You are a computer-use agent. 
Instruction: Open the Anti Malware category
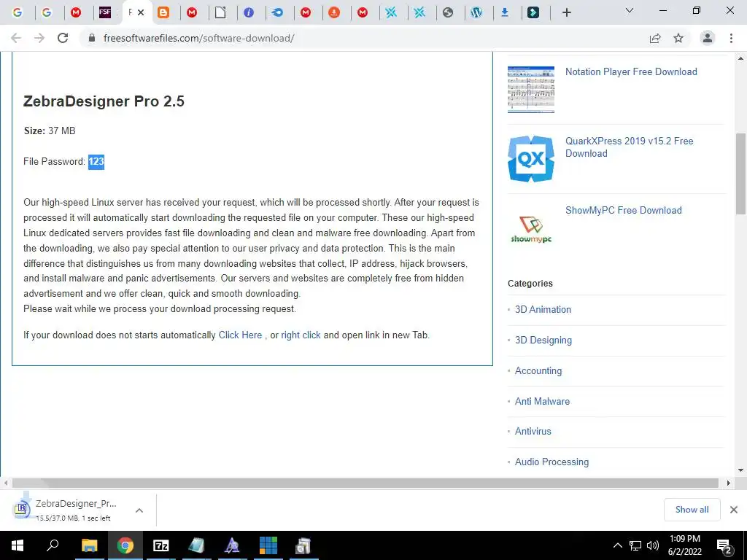coord(542,401)
